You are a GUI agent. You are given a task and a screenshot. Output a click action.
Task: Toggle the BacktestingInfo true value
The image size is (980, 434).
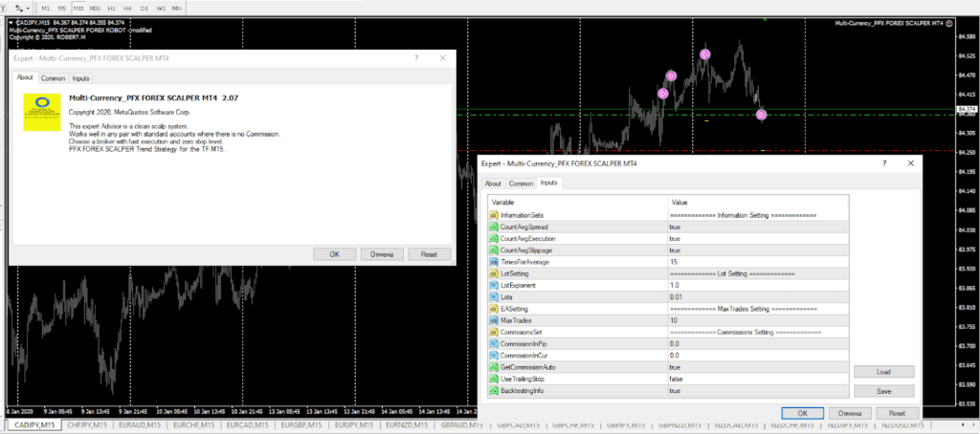[x=676, y=391]
